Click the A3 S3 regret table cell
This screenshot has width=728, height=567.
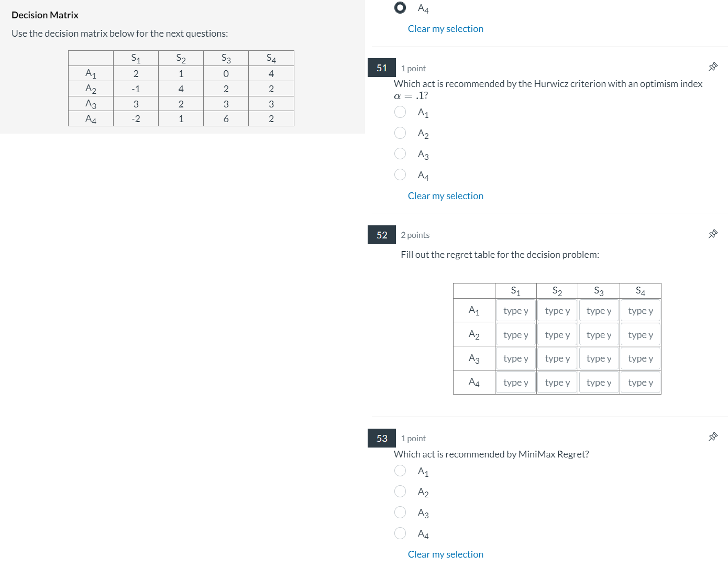click(x=599, y=358)
